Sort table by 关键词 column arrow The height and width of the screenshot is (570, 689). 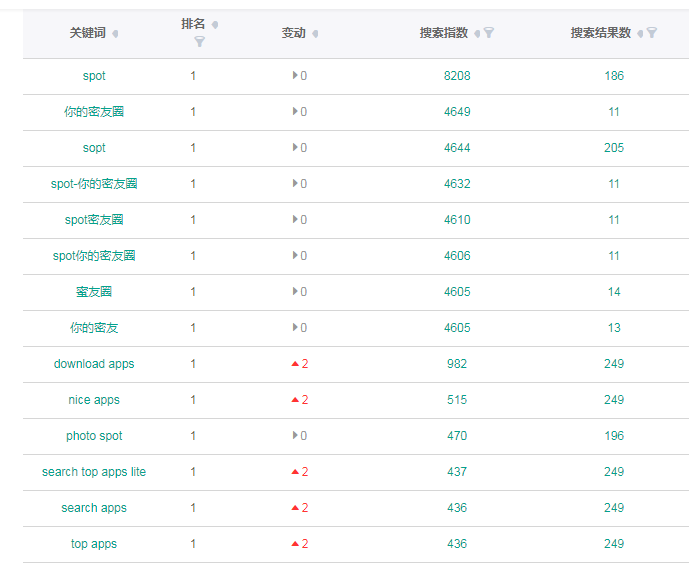click(x=115, y=33)
